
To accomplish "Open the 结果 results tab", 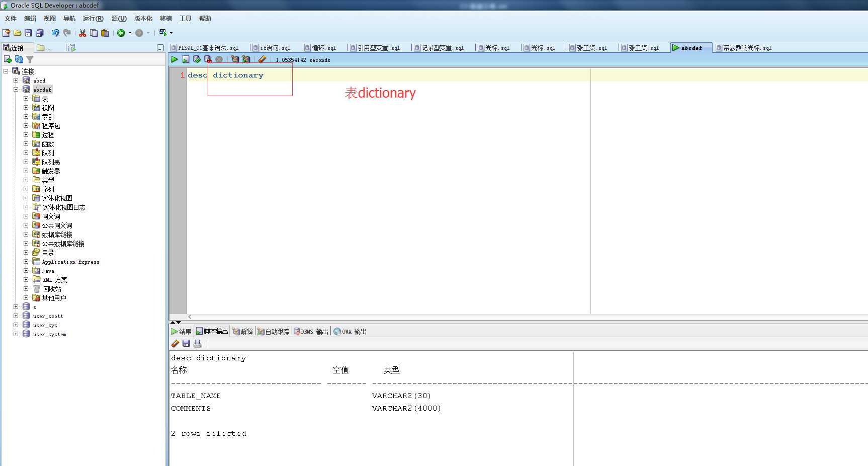I will click(x=182, y=332).
